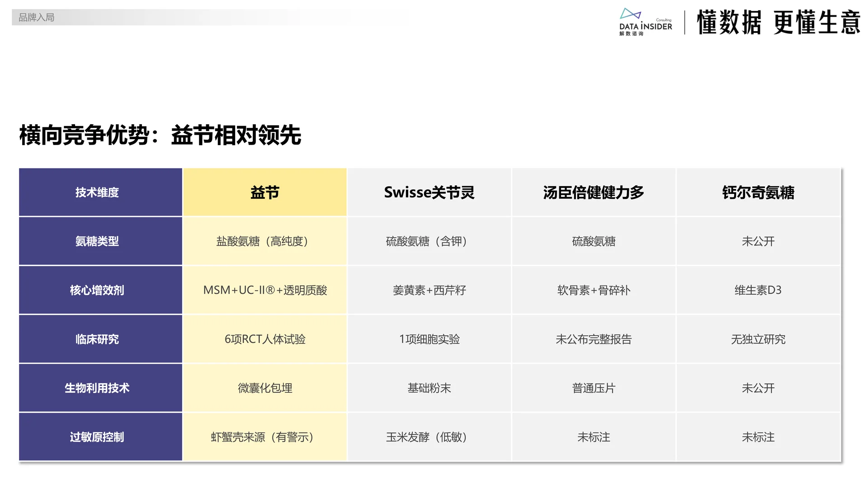Click the 钙尔奇氨糖 column header
Viewport: 868px width, 488px height.
[x=758, y=192]
